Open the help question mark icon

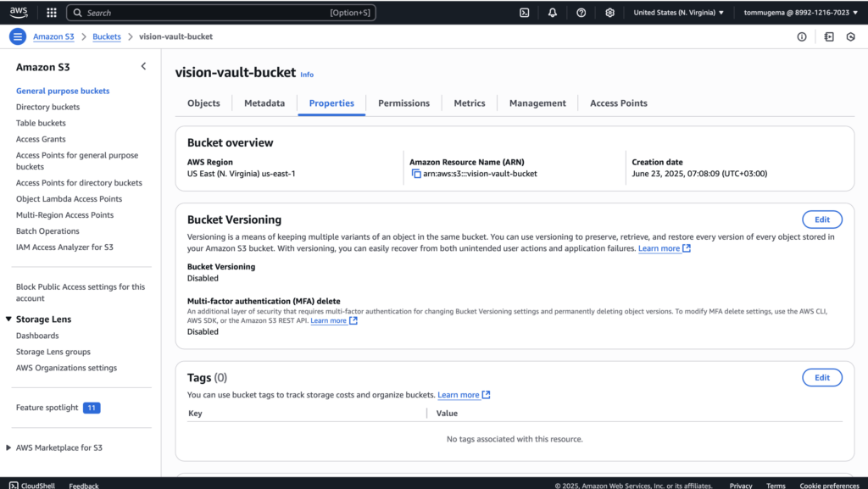tap(581, 13)
